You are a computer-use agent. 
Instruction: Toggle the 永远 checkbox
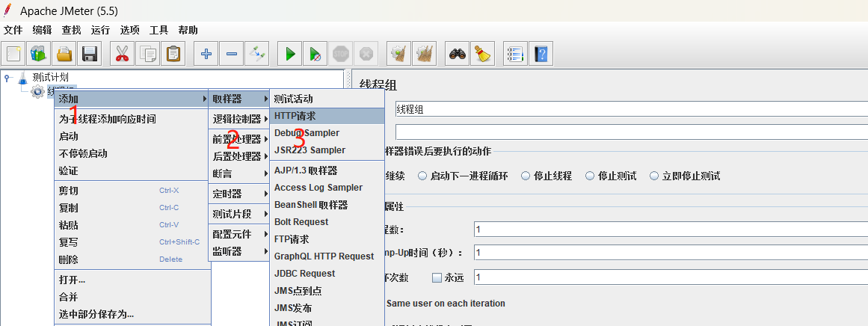[437, 278]
